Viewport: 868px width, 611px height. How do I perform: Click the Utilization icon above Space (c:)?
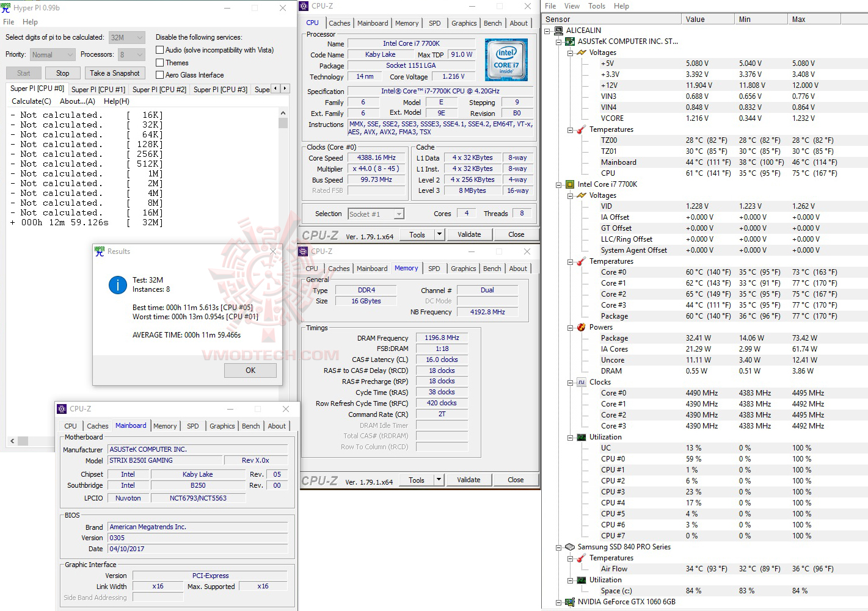(x=582, y=580)
